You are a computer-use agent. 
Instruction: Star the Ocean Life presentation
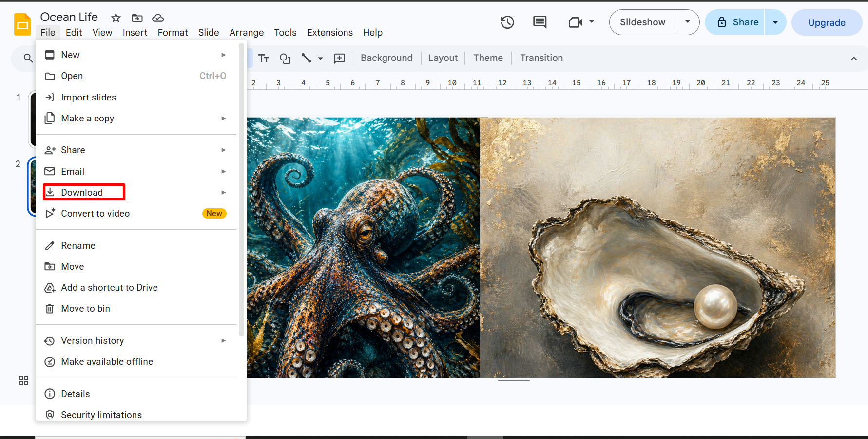tap(116, 18)
